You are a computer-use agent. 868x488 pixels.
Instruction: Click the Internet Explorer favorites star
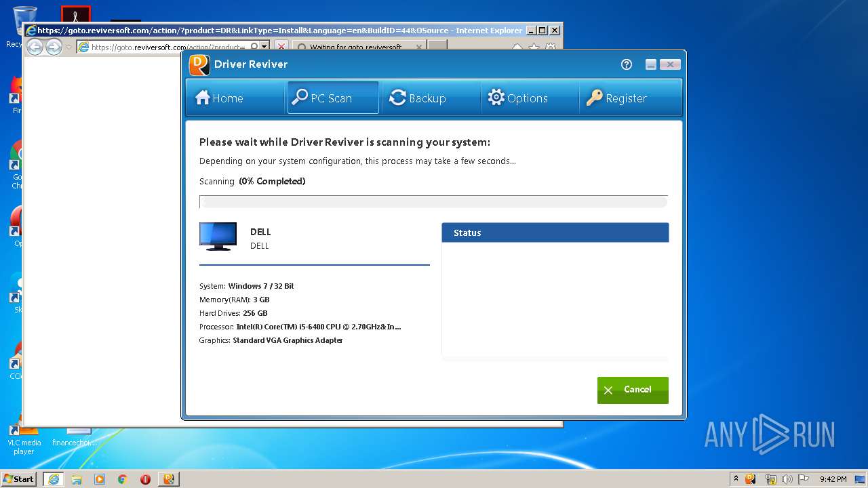point(534,47)
